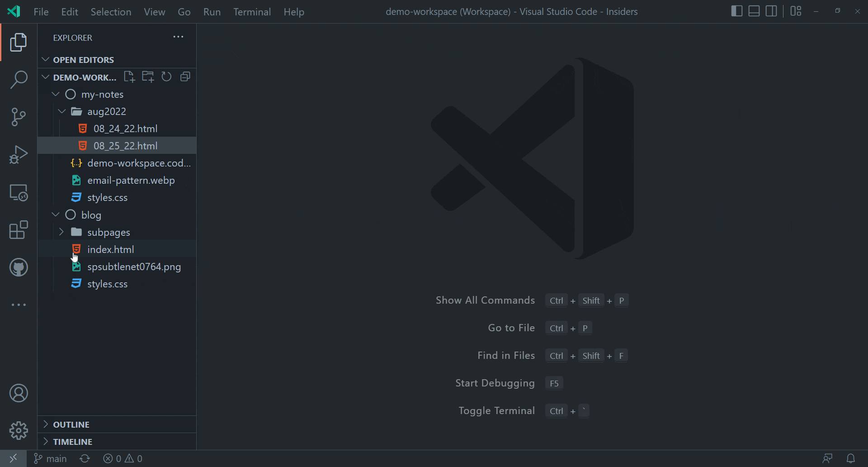This screenshot has height=467, width=868.
Task: Click the remote window indicator icon
Action: tap(13, 458)
